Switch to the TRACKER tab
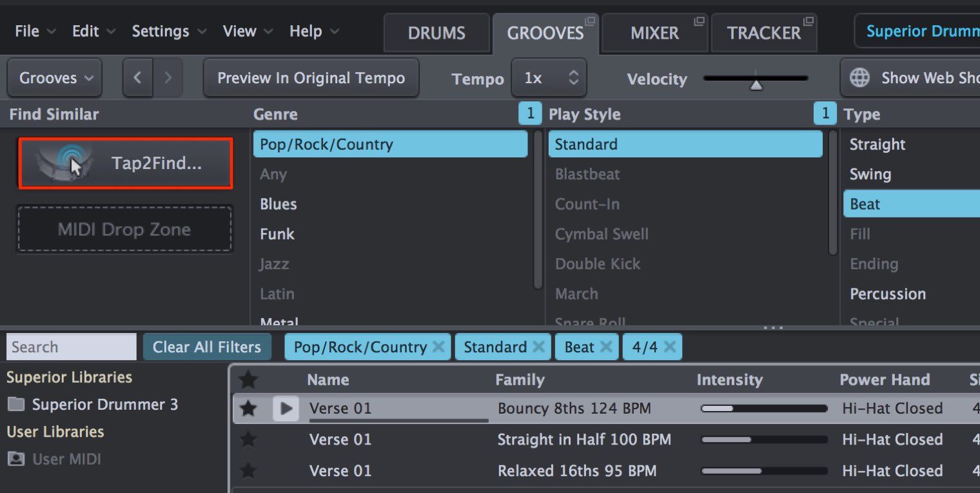The height and width of the screenshot is (493, 980). (764, 33)
